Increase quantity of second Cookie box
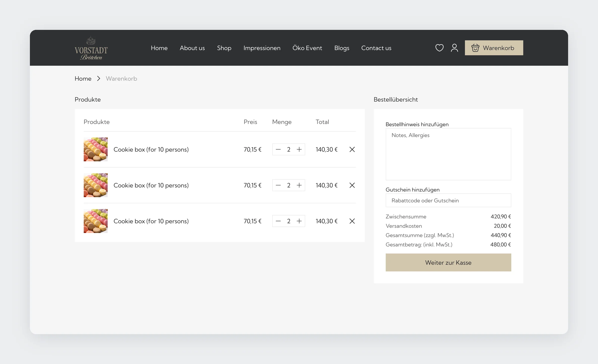Image resolution: width=598 pixels, height=364 pixels. point(299,185)
